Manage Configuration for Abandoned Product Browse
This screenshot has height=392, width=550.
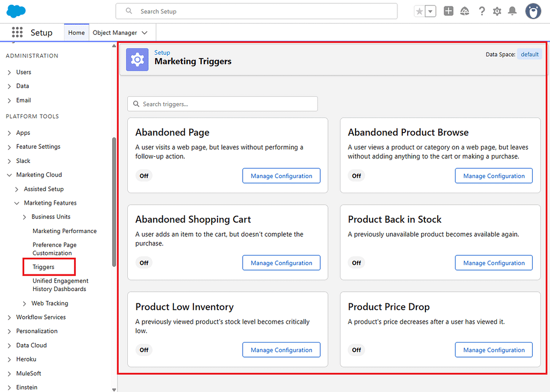tap(494, 176)
